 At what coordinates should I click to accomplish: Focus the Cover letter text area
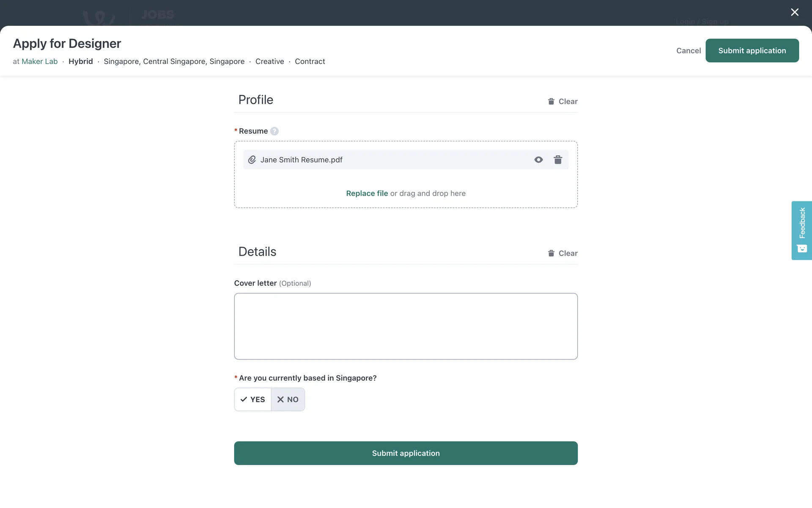coord(406,326)
